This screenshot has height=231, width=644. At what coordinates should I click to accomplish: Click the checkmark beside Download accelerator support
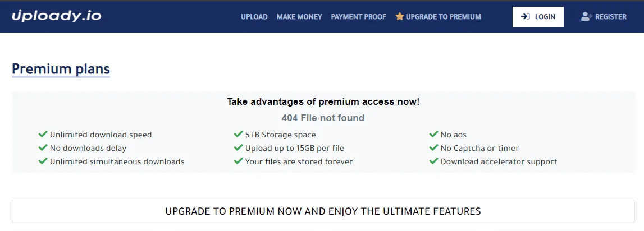[433, 161]
